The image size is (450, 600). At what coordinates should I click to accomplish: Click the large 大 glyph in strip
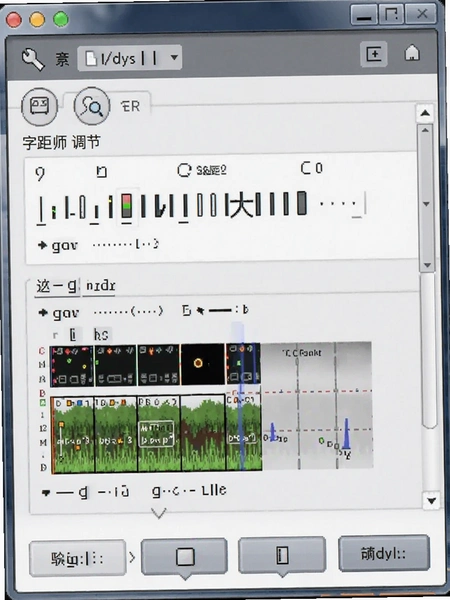[242, 206]
